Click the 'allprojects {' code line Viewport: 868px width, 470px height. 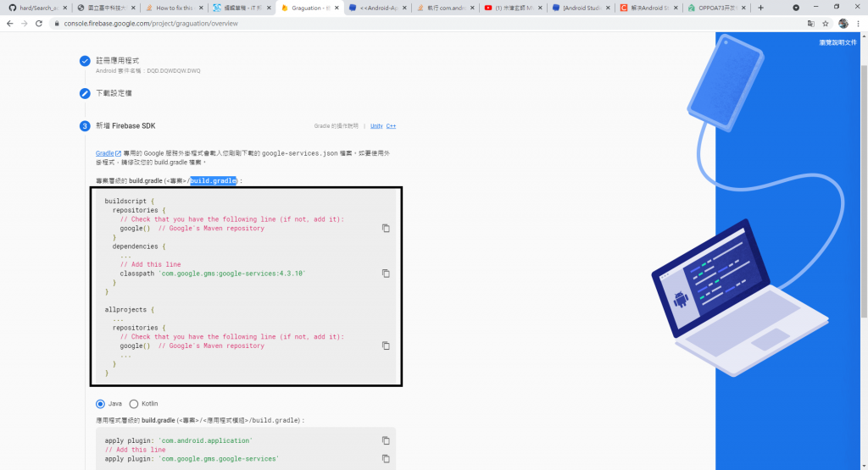click(129, 310)
